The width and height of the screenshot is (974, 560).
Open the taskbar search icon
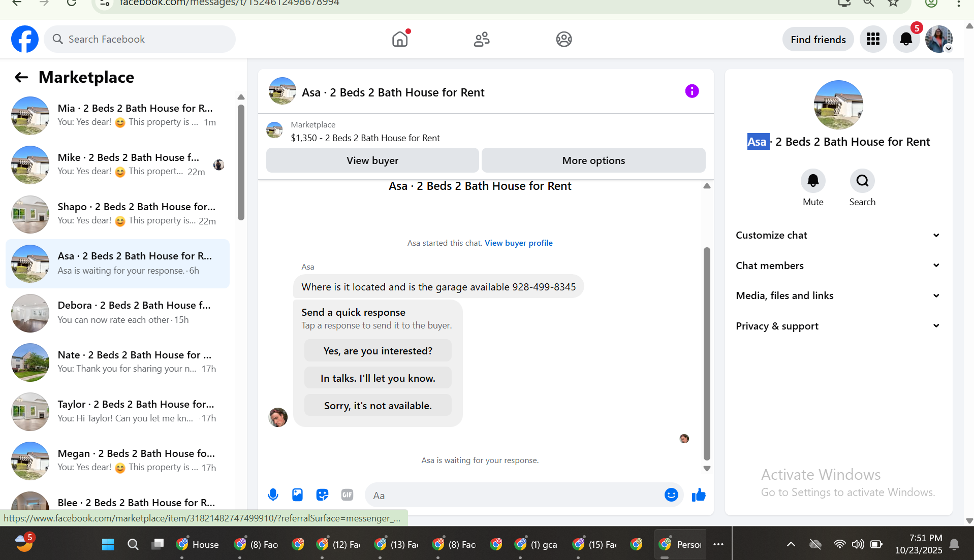coord(133,544)
